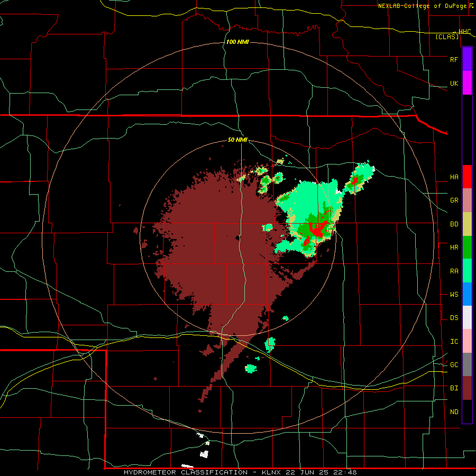Click the [CLAS] label
Screen dimensions: 476x476
point(447,37)
